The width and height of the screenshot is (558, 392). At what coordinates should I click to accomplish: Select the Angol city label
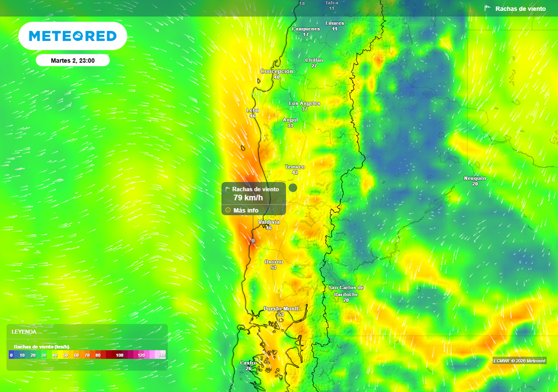point(290,120)
